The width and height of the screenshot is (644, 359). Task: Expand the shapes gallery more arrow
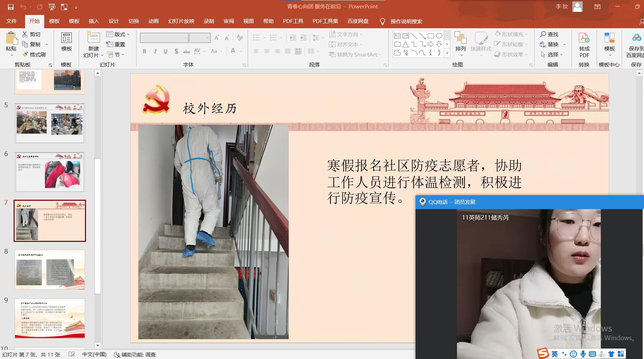pos(447,53)
